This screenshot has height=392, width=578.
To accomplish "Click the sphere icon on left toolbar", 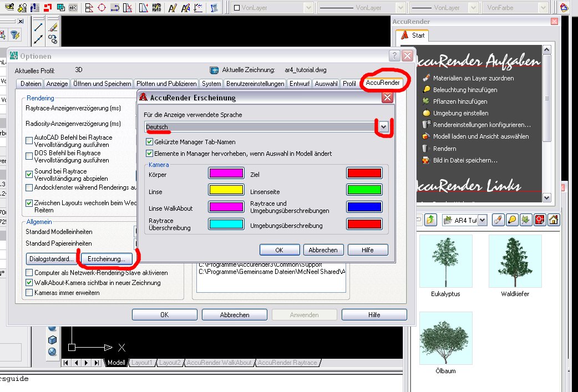I will pyautogui.click(x=52, y=352).
